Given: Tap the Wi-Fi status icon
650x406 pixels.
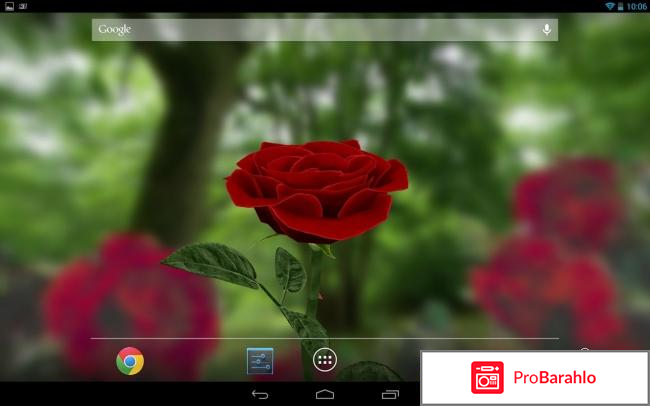Looking at the screenshot, I should coord(609,6).
